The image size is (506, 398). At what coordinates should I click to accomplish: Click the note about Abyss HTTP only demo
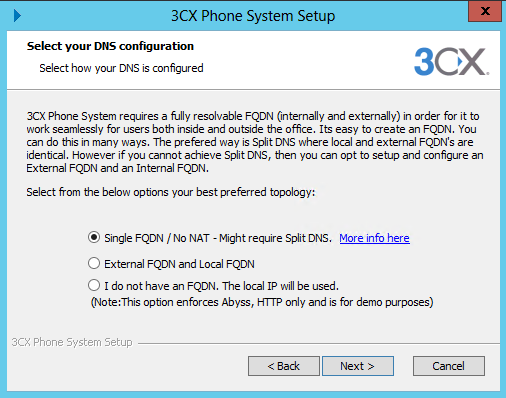click(x=262, y=302)
